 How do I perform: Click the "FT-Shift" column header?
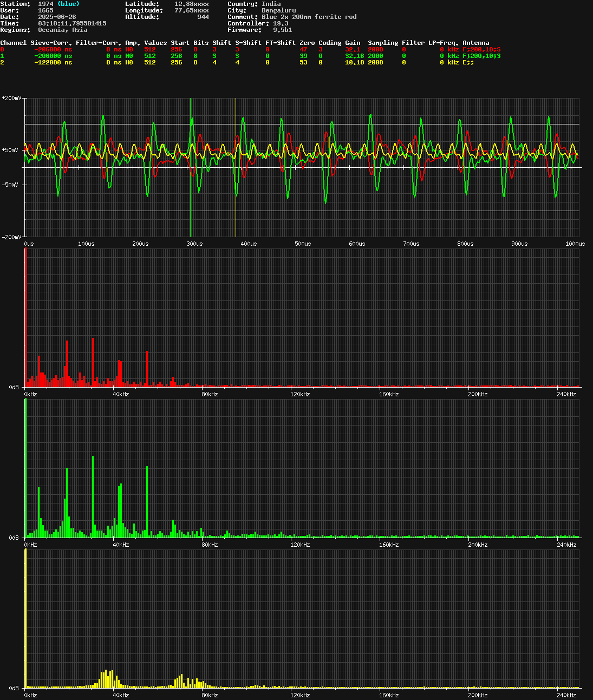[x=281, y=43]
